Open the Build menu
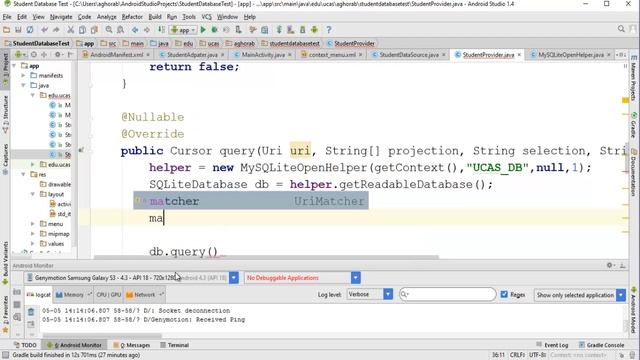This screenshot has width=640, height=360. point(155,17)
